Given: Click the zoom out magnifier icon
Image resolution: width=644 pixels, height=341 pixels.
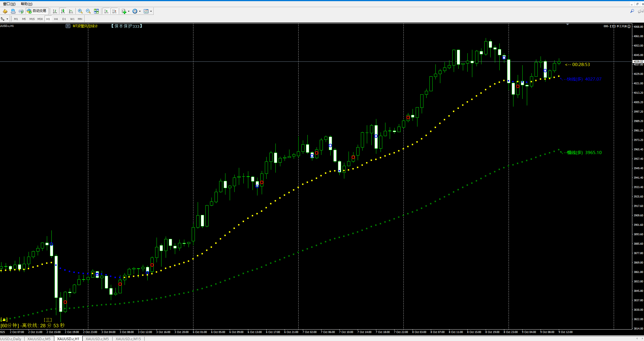Looking at the screenshot, I should [x=88, y=11].
